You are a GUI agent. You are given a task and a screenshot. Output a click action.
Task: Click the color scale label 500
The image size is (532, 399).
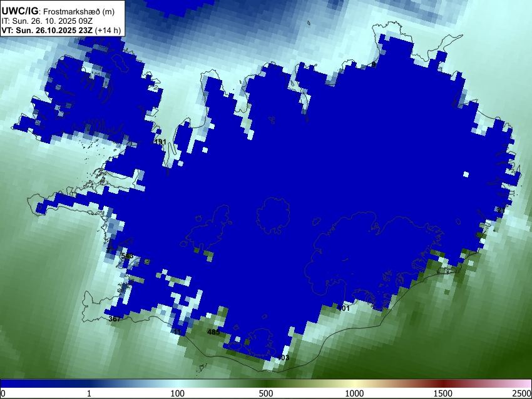click(266, 393)
